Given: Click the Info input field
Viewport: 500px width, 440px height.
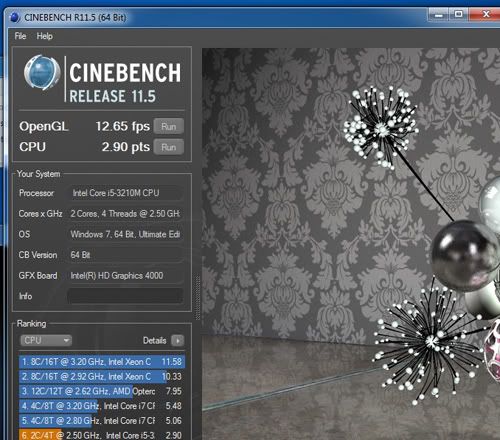Looking at the screenshot, I should [125, 296].
